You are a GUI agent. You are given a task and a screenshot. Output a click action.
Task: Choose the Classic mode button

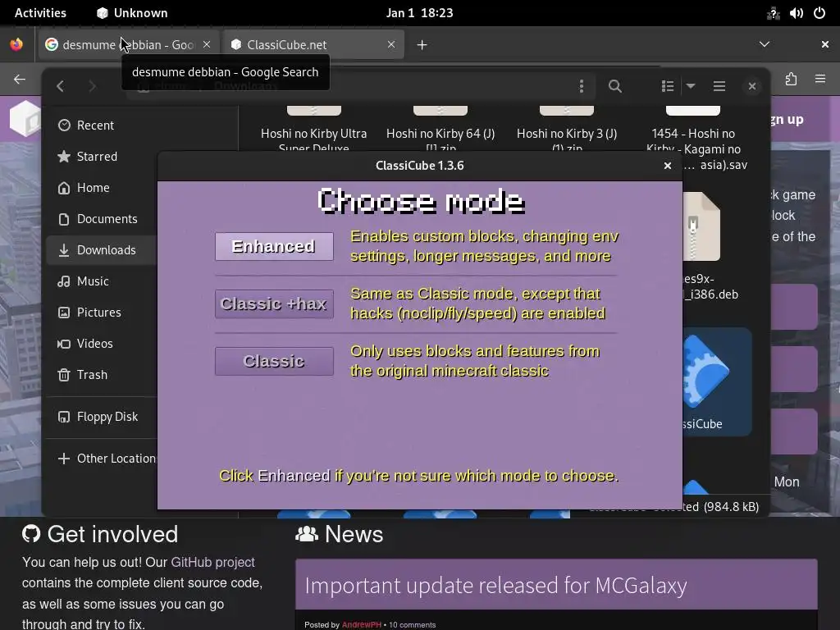coord(274,361)
